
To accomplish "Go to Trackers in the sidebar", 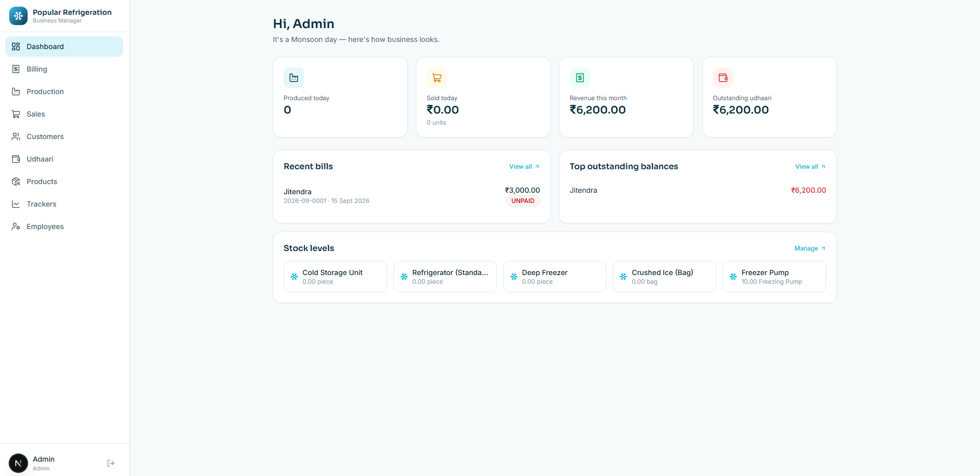I will coord(64,204).
